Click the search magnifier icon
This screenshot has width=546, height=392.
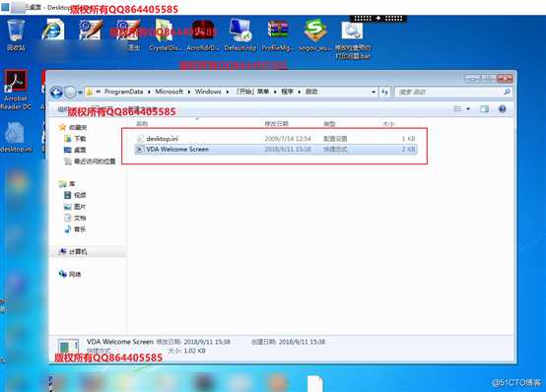pos(507,92)
